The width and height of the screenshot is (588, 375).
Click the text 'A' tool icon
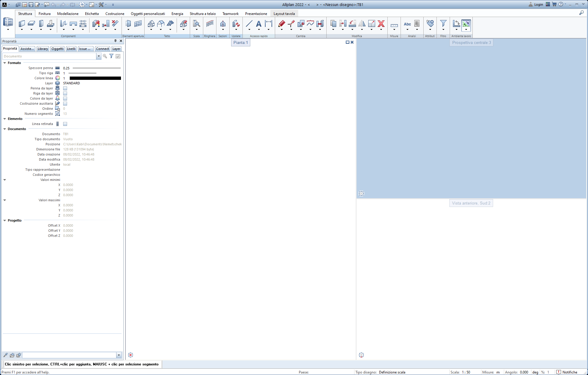point(259,24)
